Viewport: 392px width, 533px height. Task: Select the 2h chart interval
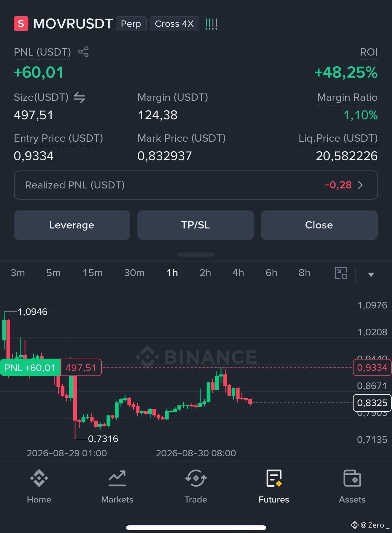pyautogui.click(x=205, y=272)
